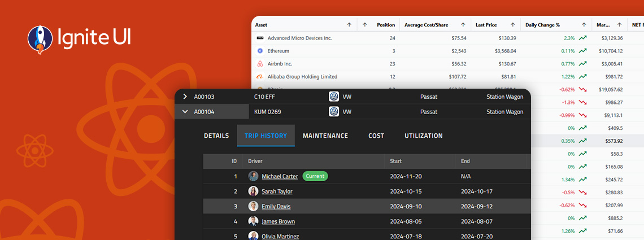Click the Ethereum coin icon
This screenshot has height=240, width=644.
coord(260,51)
